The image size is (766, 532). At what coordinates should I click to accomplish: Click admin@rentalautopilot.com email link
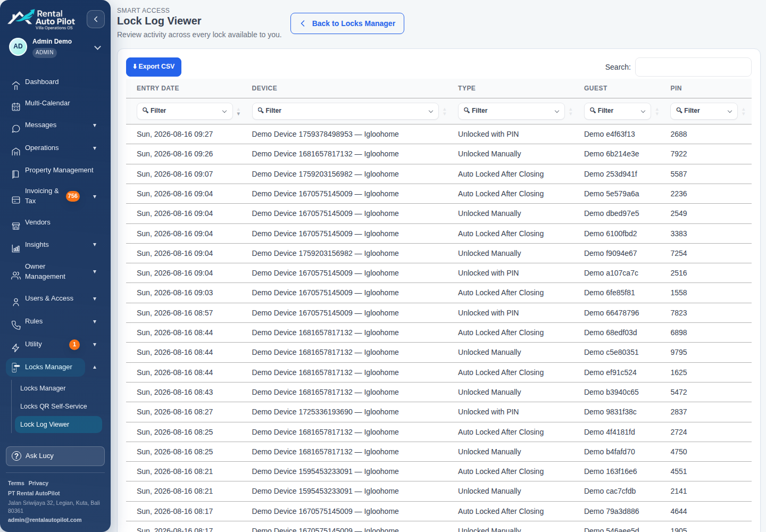click(45, 520)
